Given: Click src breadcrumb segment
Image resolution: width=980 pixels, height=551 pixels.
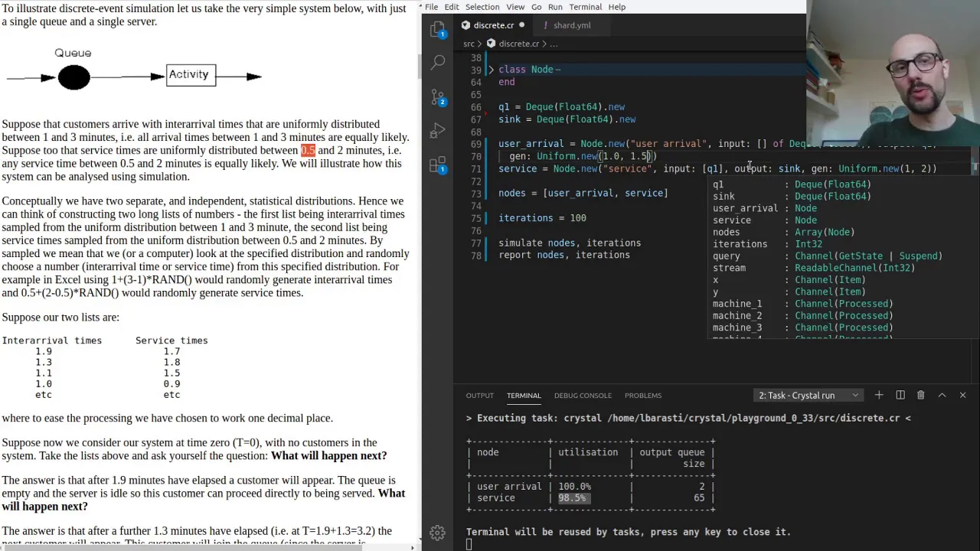Looking at the screenshot, I should (469, 44).
